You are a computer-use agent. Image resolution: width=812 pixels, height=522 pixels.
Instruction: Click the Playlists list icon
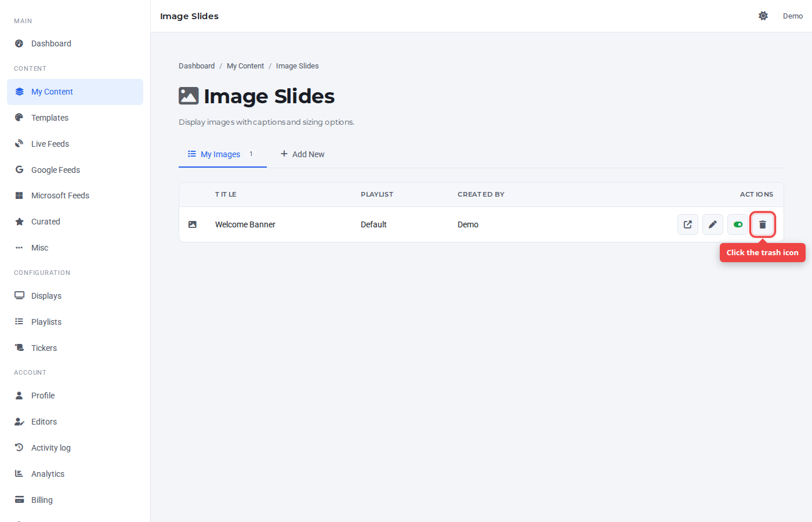19,321
